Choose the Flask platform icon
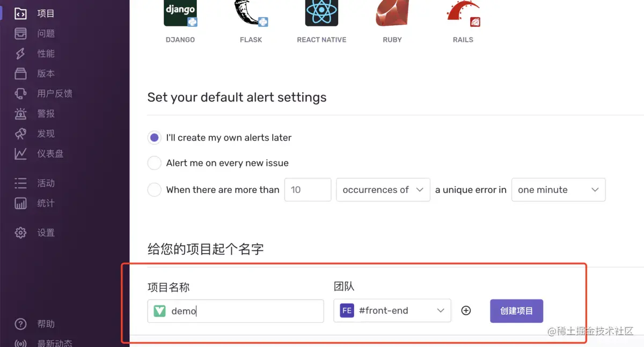 (251, 13)
